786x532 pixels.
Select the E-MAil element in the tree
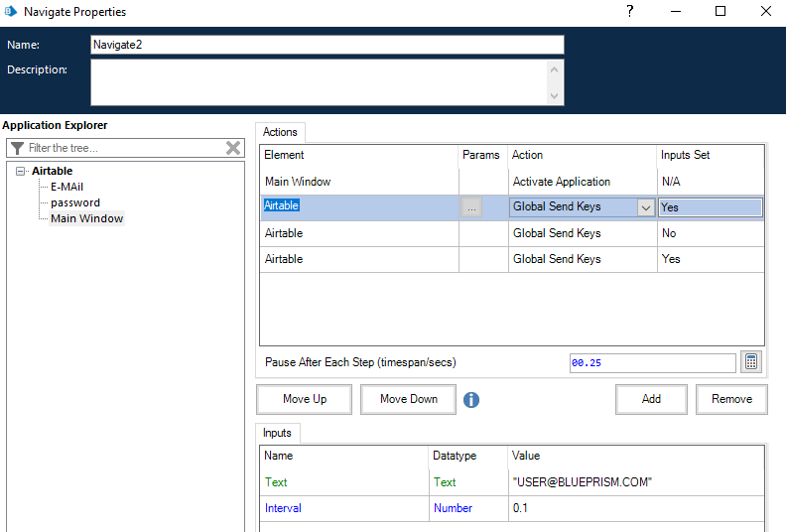[x=67, y=187]
